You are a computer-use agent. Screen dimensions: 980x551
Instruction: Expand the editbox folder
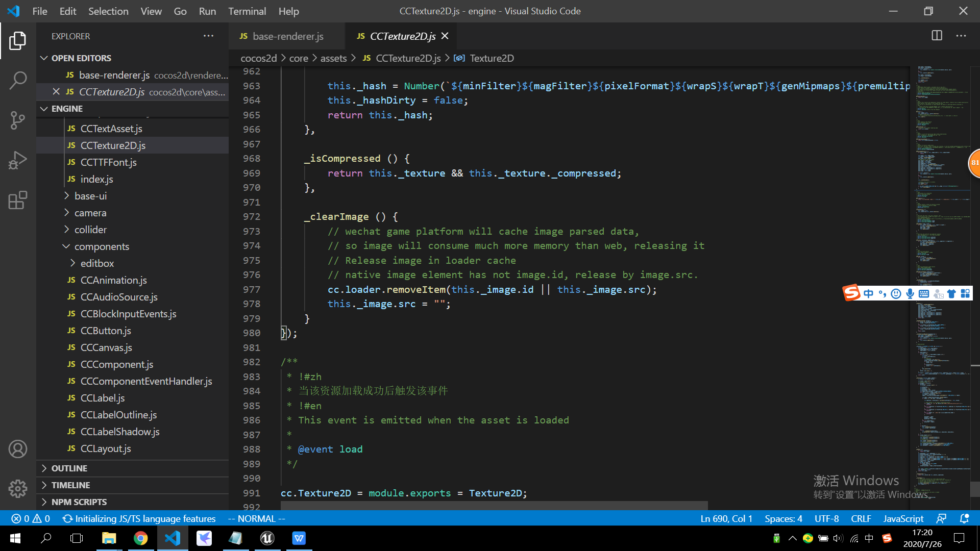coord(97,263)
